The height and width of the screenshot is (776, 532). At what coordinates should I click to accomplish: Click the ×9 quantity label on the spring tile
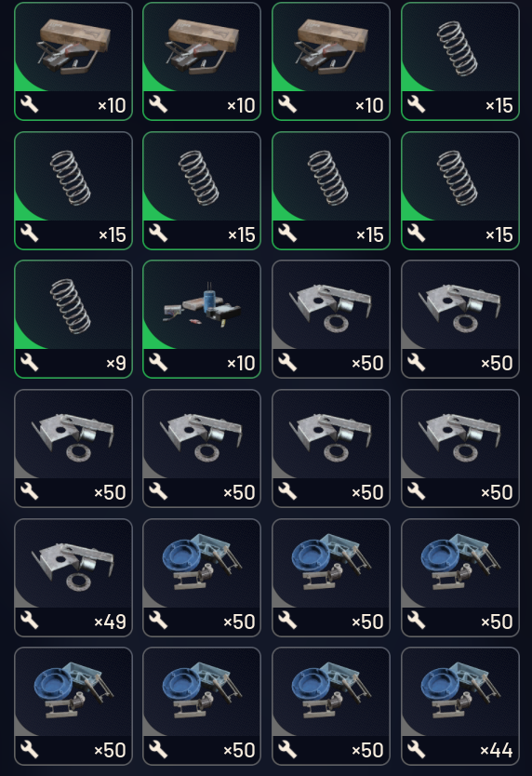pyautogui.click(x=116, y=363)
